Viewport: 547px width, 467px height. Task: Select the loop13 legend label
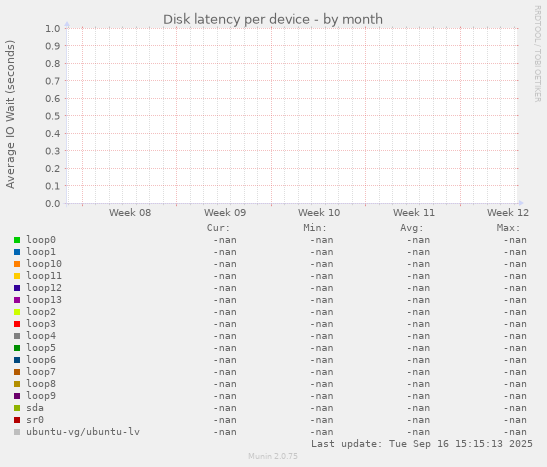[x=44, y=300]
